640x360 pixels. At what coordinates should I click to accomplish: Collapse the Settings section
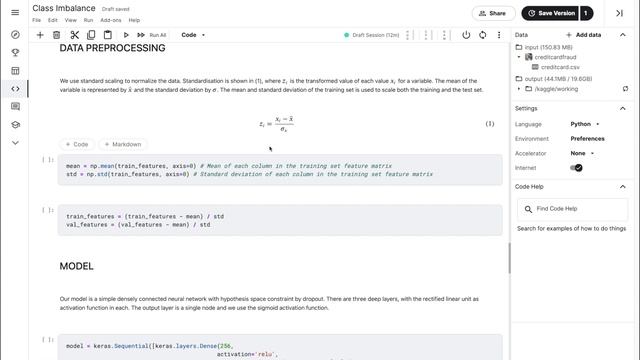point(622,109)
